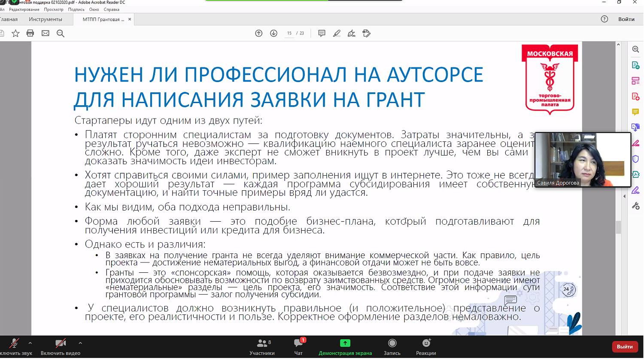The width and height of the screenshot is (644, 360).
Task: Bookmark the file with the star icon
Action: click(x=15, y=33)
